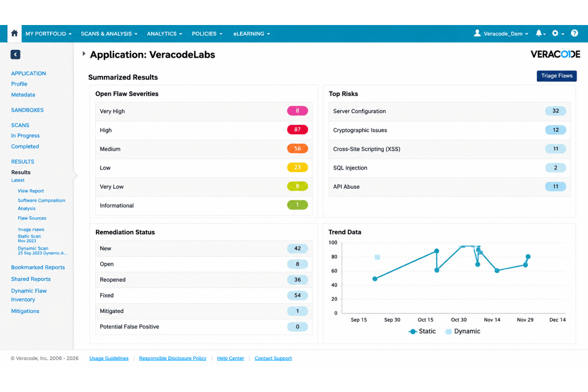Open the help question mark

coord(574,33)
